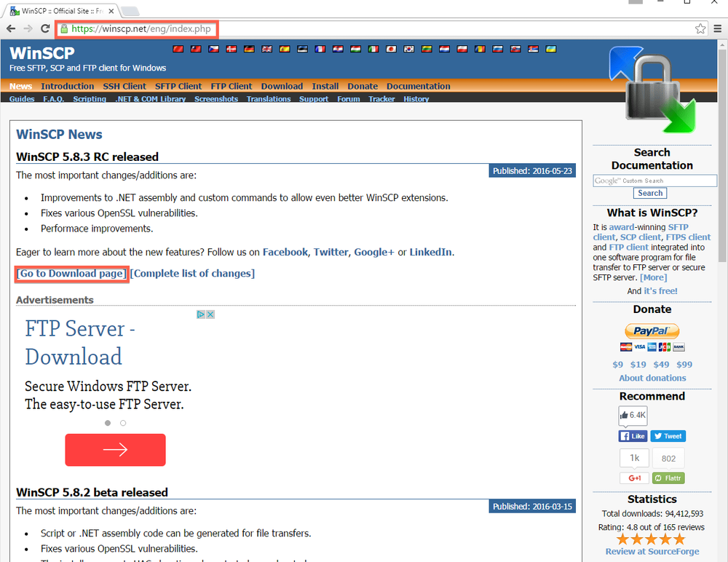Click the Tweet button
Image resolution: width=728 pixels, height=562 pixels.
(668, 436)
